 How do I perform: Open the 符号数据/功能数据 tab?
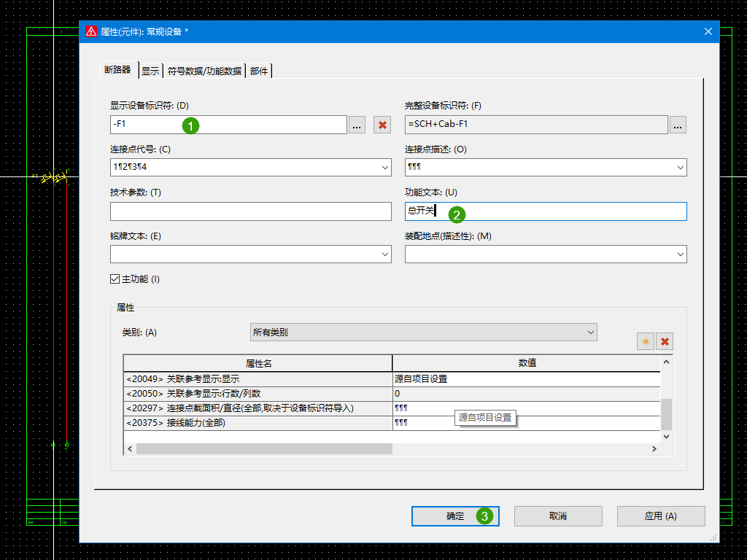tap(204, 71)
